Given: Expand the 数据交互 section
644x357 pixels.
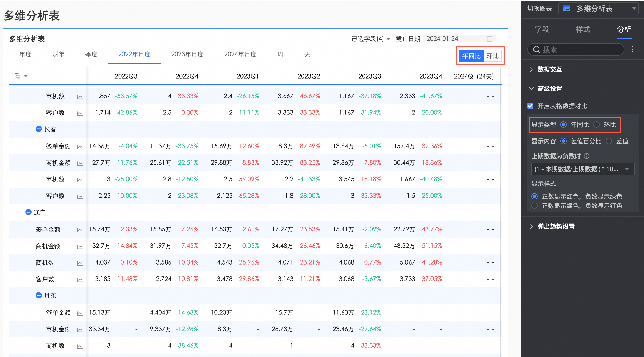Looking at the screenshot, I should tap(549, 69).
